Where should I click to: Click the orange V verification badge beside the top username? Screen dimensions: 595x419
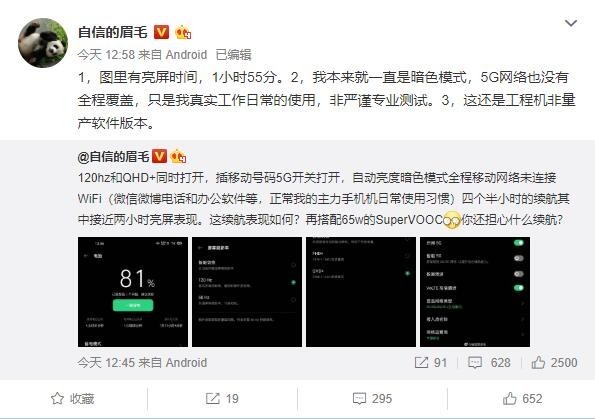pyautogui.click(x=161, y=32)
